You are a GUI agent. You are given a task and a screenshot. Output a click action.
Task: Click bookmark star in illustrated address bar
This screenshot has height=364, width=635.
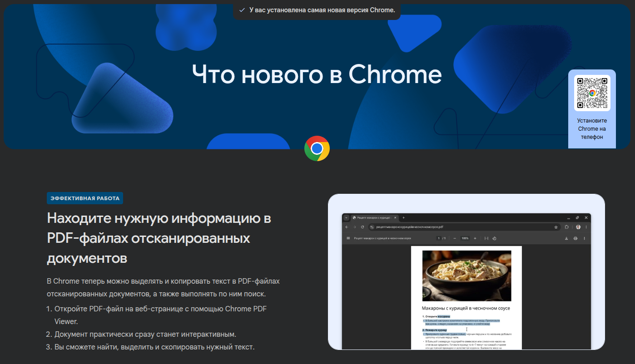(x=556, y=227)
